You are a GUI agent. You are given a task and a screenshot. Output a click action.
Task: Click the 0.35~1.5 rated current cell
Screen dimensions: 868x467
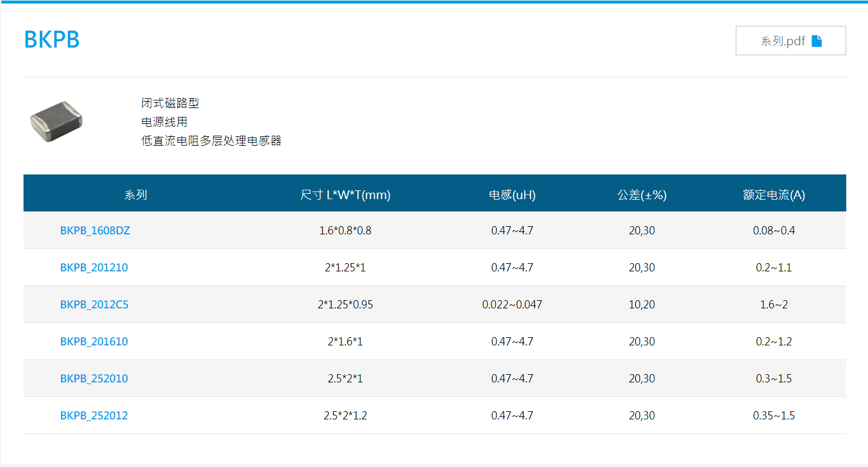773,415
